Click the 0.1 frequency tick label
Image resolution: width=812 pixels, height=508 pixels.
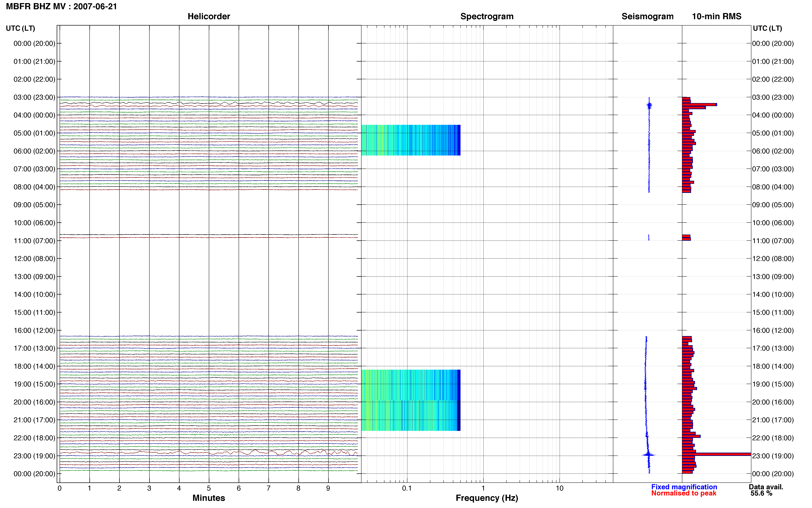coord(407,488)
